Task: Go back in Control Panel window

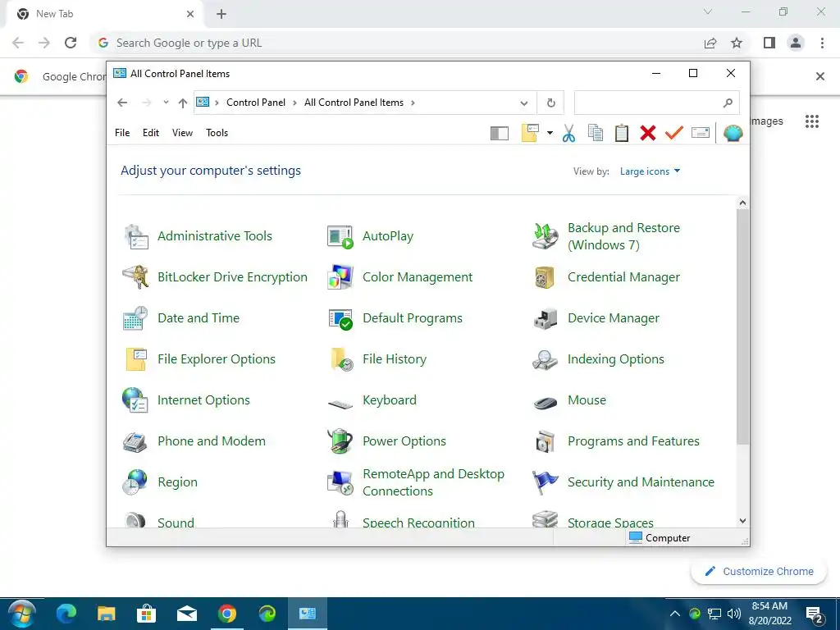Action: tap(122, 103)
